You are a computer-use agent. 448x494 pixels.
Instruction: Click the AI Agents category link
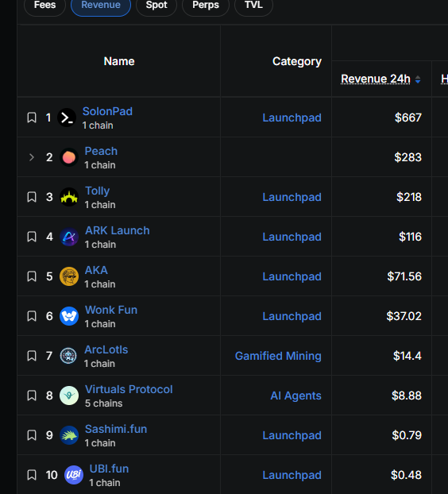tap(295, 396)
